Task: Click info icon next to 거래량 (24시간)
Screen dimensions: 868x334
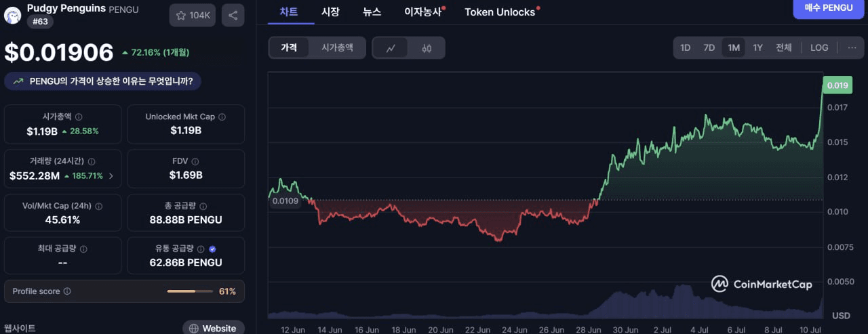Action: point(92,161)
